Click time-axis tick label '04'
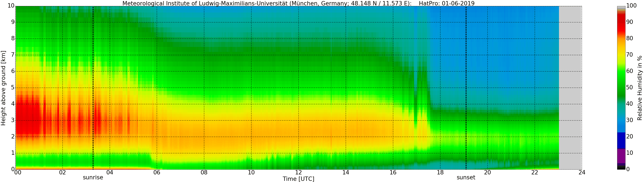 click(x=110, y=172)
